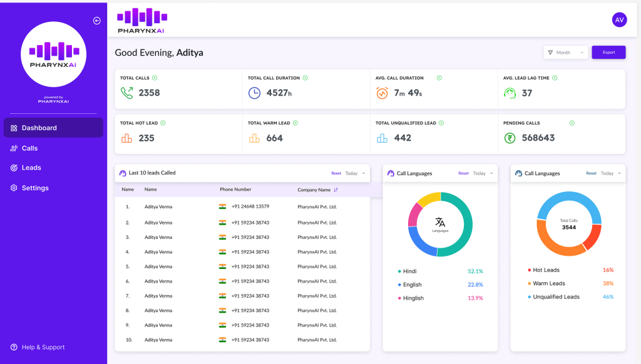Image resolution: width=641 pixels, height=364 pixels.
Task: Expand Today dropdown in languages donut card
Action: click(483, 173)
